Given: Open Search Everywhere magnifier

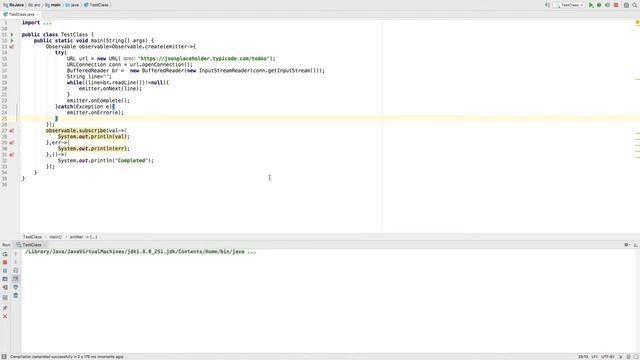Looking at the screenshot, I should [635, 5].
